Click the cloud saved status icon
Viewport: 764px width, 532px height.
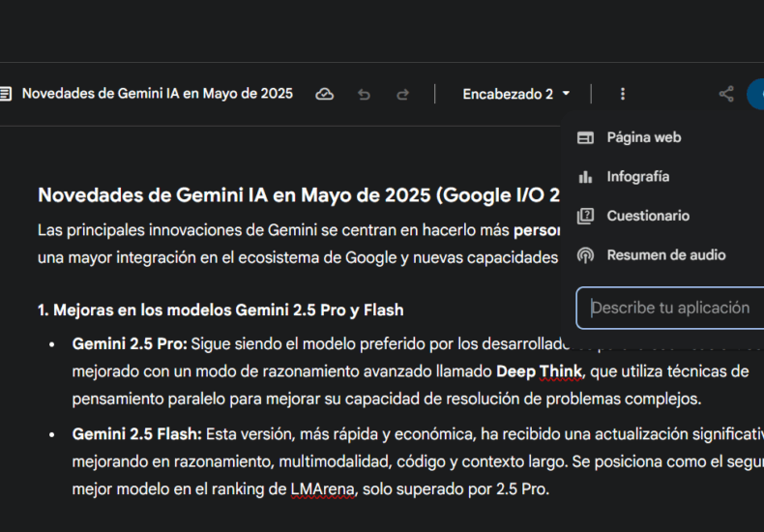coord(325,94)
